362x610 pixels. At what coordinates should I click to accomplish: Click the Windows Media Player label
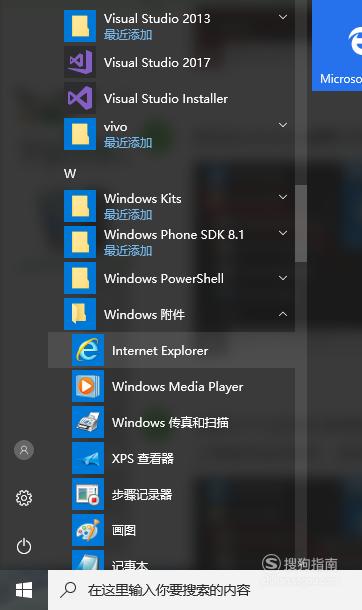(x=177, y=387)
